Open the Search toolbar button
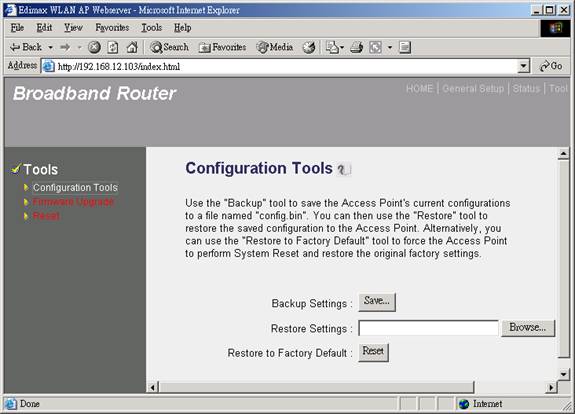This screenshot has height=414, width=575. pos(169,47)
